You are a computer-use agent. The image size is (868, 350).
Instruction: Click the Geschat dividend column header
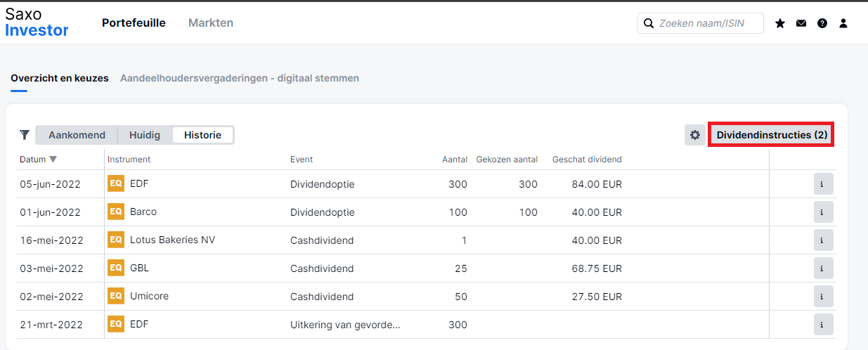tap(587, 160)
